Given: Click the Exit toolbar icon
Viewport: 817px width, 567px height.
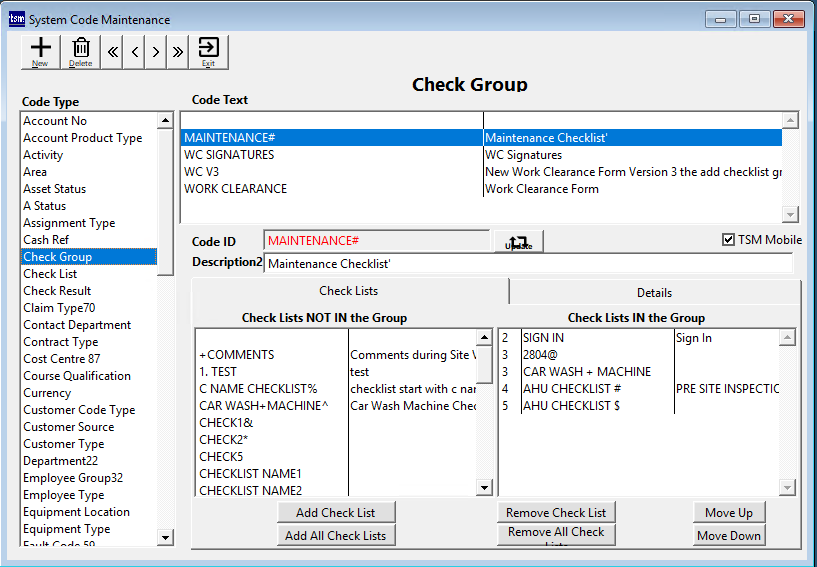Looking at the screenshot, I should tap(208, 51).
